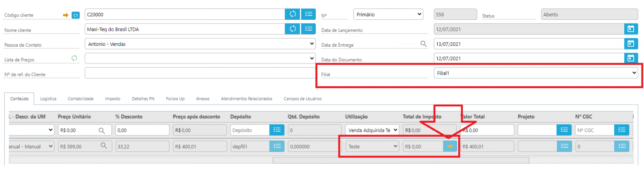
Task: Click orange arrow link next to Código cliente
Action: pos(65,15)
